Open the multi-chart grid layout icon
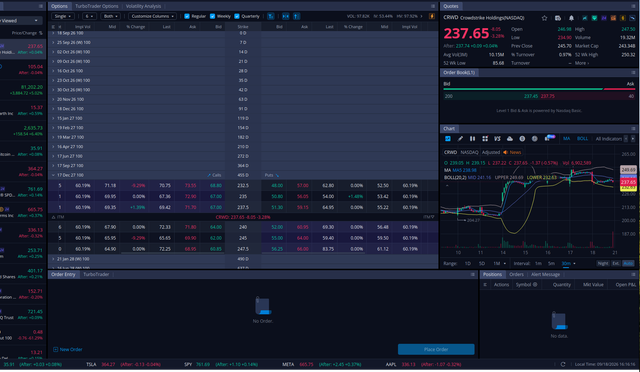 (x=485, y=139)
